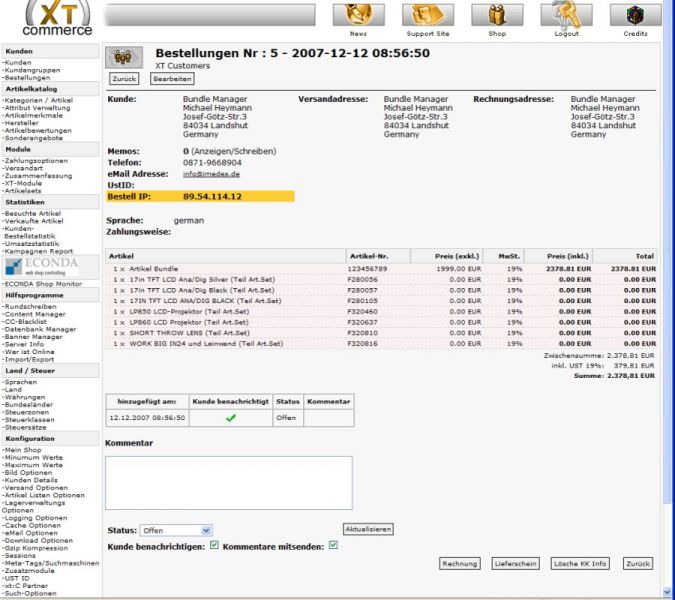Open the Support Site icon
This screenshot has width=675, height=600.
[428, 15]
